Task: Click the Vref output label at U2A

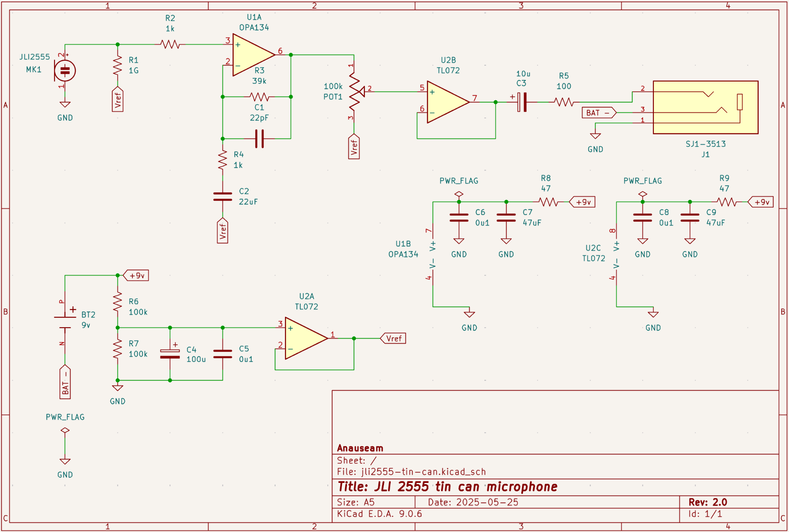Action: tap(393, 338)
